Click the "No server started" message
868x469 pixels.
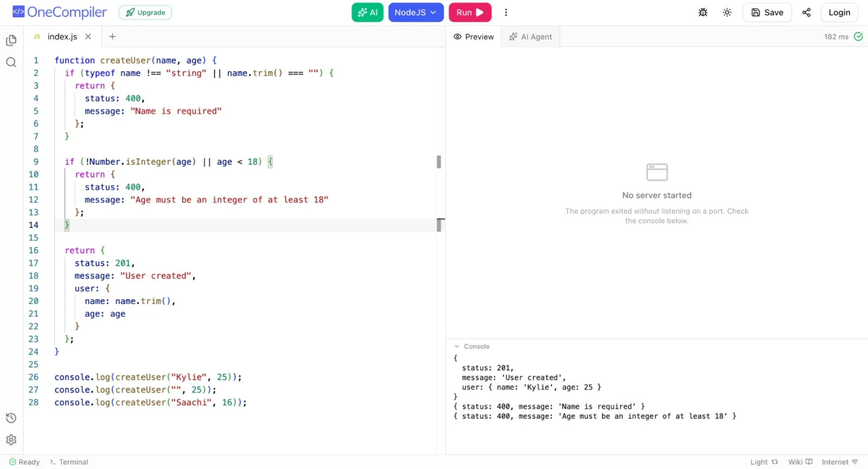coord(657,195)
